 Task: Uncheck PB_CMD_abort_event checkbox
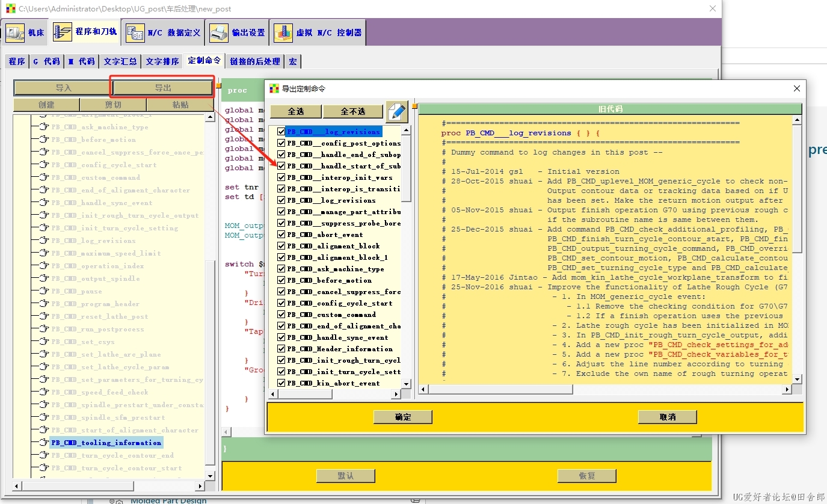[x=281, y=235]
